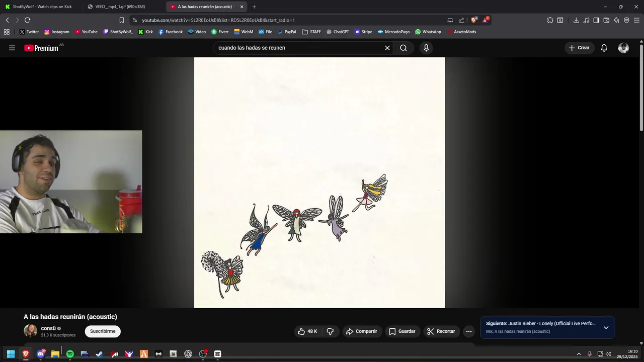Bookmark this page in the address bar

121,20
